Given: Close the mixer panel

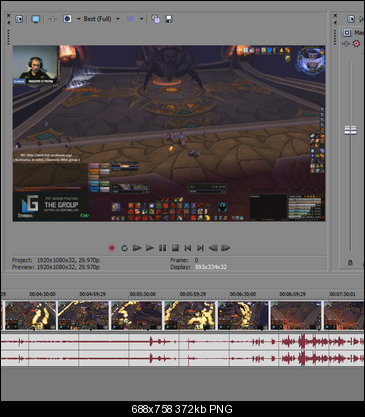Looking at the screenshot, I should tap(335, 15).
